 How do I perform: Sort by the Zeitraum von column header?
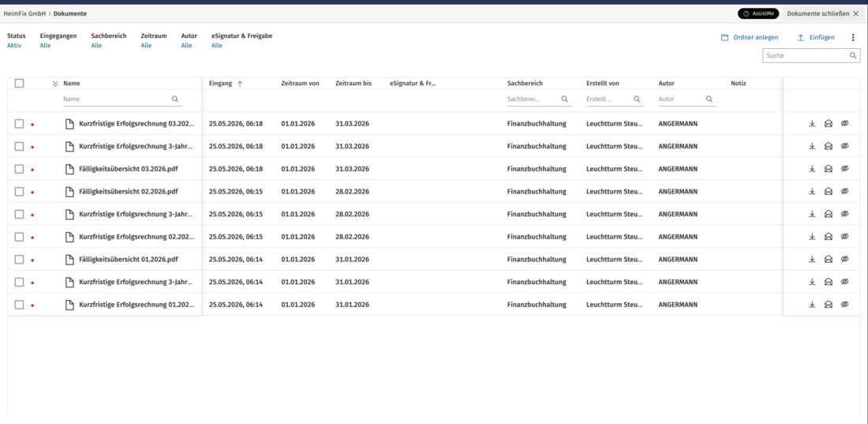click(300, 83)
